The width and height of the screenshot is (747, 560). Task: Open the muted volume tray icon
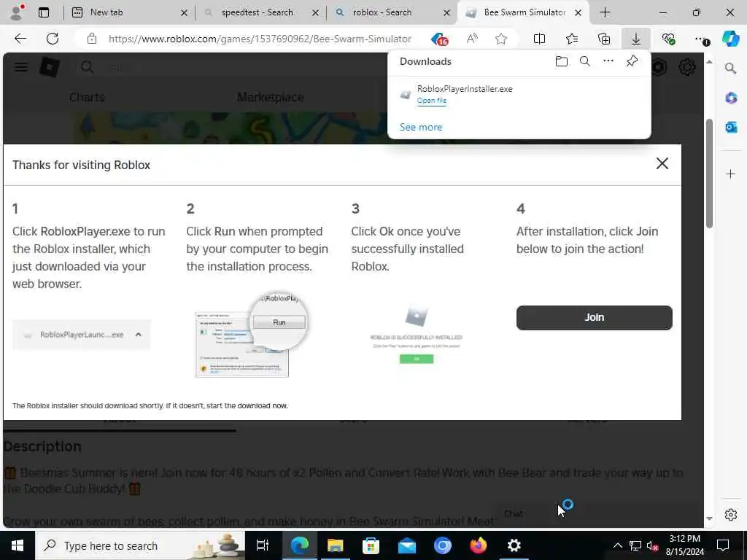click(x=652, y=545)
